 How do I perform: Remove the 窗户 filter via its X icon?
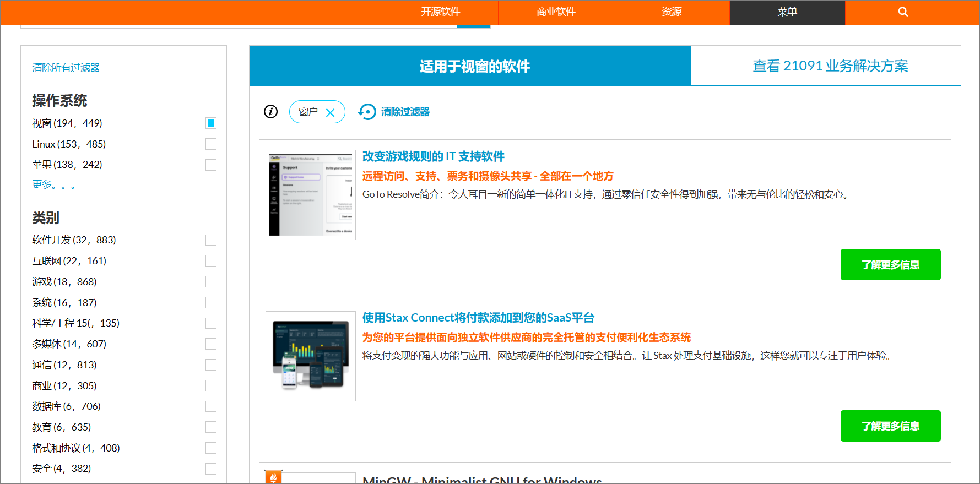331,112
